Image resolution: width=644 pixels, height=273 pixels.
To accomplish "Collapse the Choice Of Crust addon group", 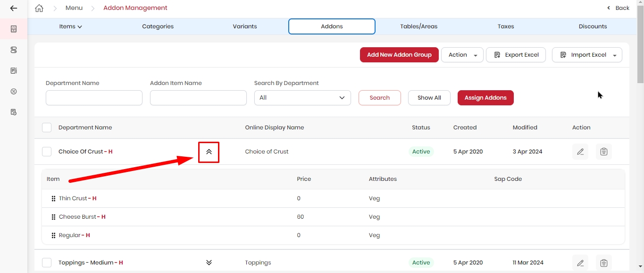I will (x=209, y=152).
